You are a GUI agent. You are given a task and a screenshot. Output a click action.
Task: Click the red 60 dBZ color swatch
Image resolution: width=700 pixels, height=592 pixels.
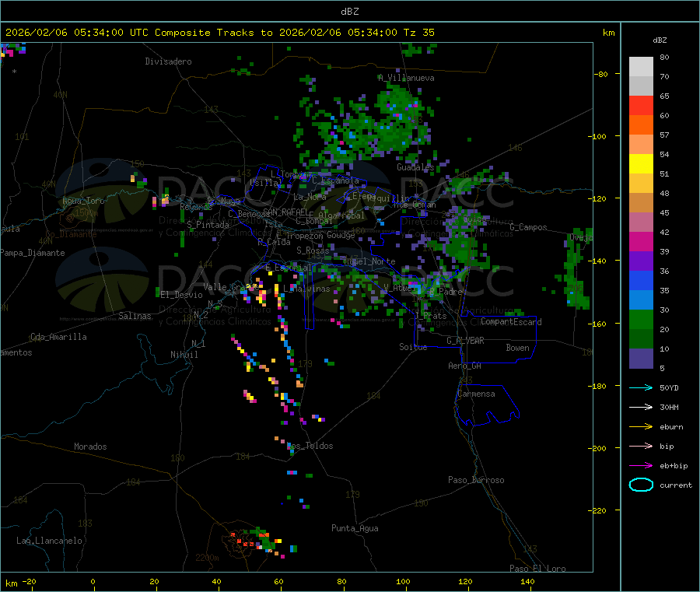[641, 105]
